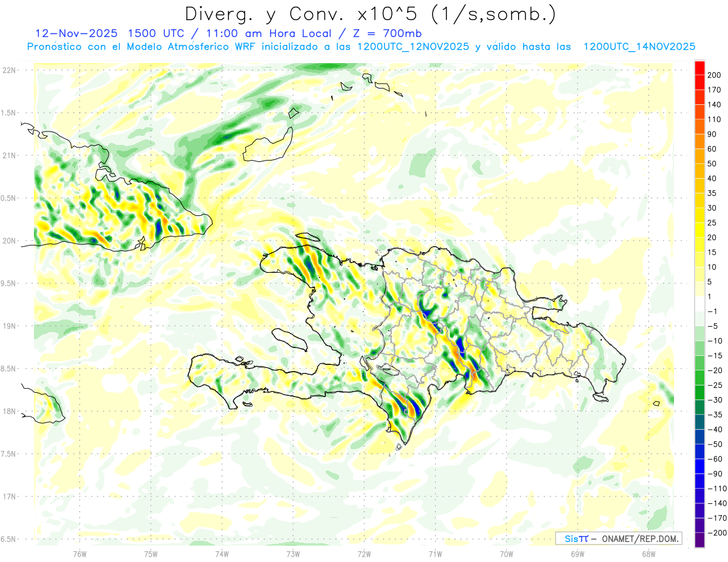Click the dark purple bottom colorbar segment
Image resolution: width=728 pixels, height=562 pixels.
[x=699, y=540]
